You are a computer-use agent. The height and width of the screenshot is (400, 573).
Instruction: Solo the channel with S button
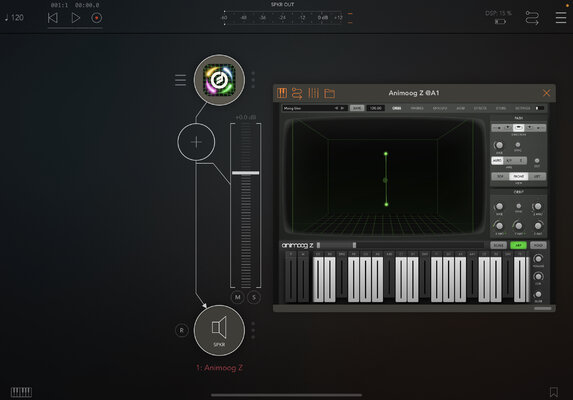(254, 297)
